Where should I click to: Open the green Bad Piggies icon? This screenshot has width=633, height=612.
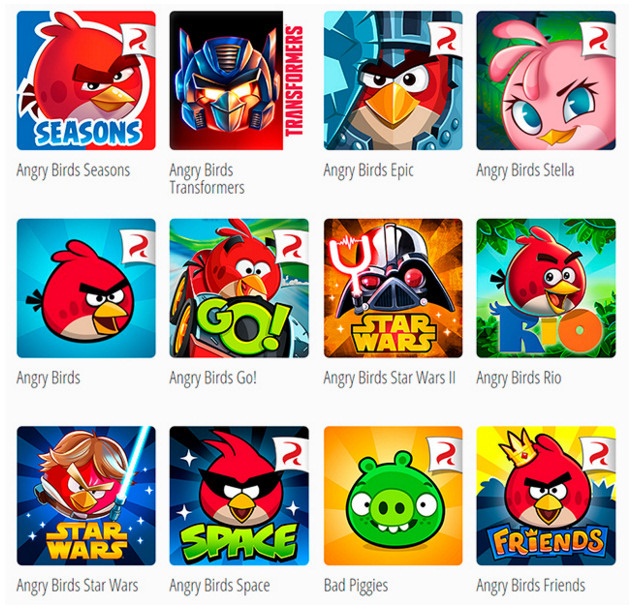393,496
